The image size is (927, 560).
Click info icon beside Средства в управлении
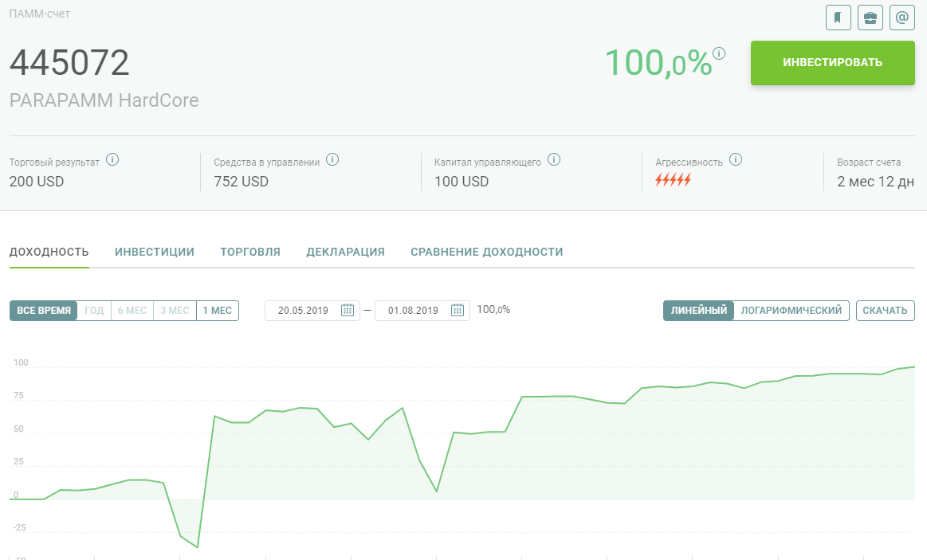pyautogui.click(x=332, y=159)
